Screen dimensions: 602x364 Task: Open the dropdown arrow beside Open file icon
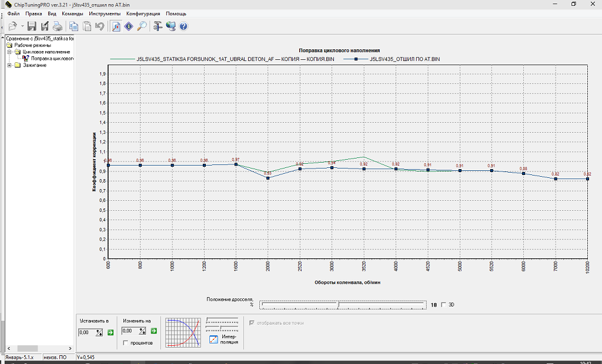pyautogui.click(x=22, y=26)
